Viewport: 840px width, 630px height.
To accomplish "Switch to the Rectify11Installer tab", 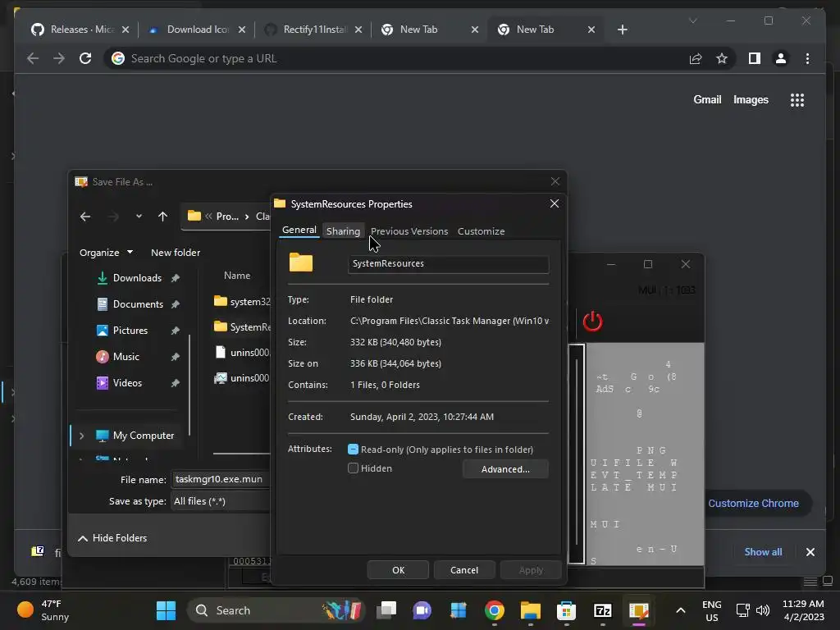I will pyautogui.click(x=314, y=30).
